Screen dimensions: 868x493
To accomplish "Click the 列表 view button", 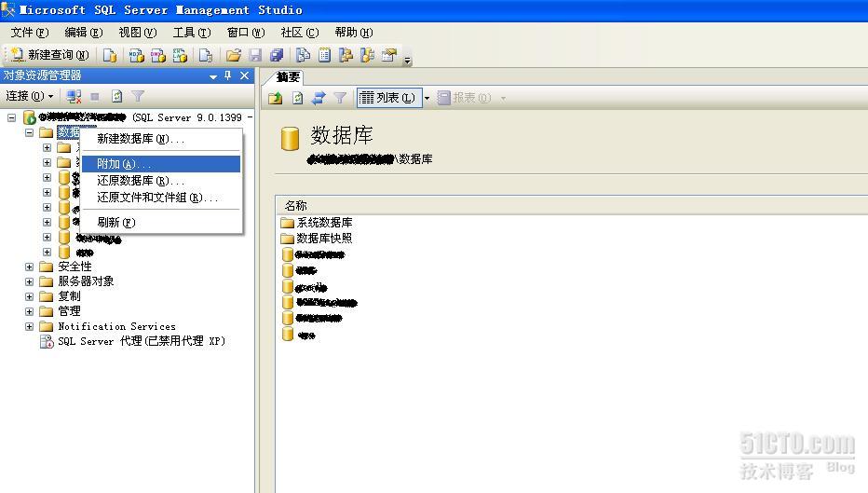I will 389,98.
